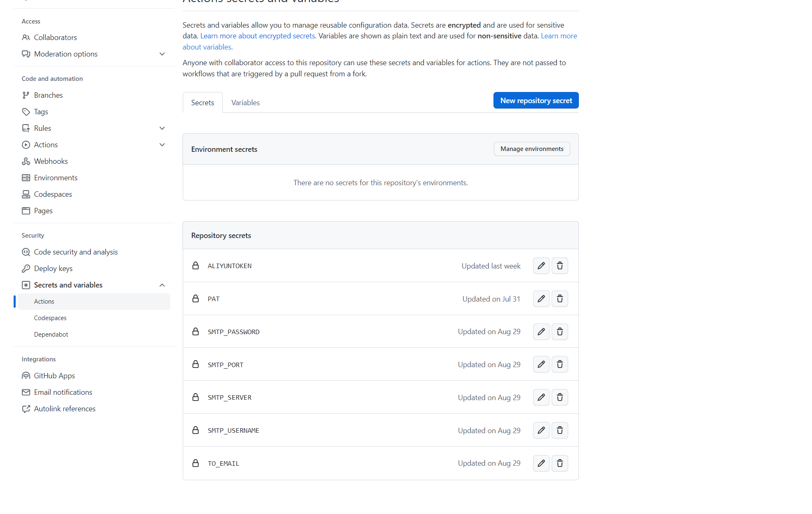Click the Branches icon in the sidebar
This screenshot has height=514, width=812.
point(26,95)
